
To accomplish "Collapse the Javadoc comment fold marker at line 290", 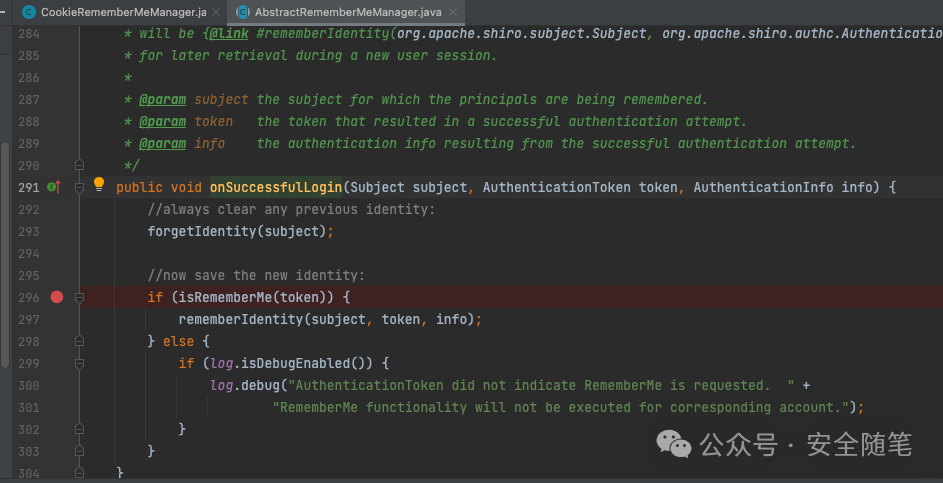I will [x=79, y=165].
